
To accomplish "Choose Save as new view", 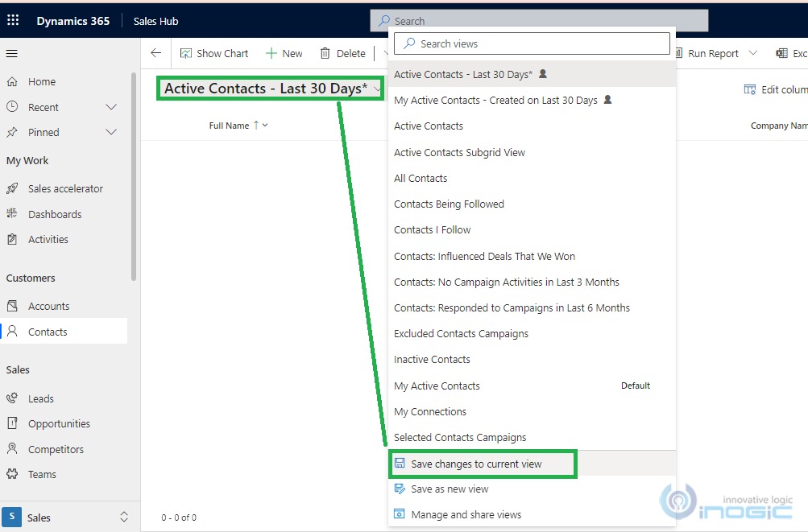I will [532, 489].
